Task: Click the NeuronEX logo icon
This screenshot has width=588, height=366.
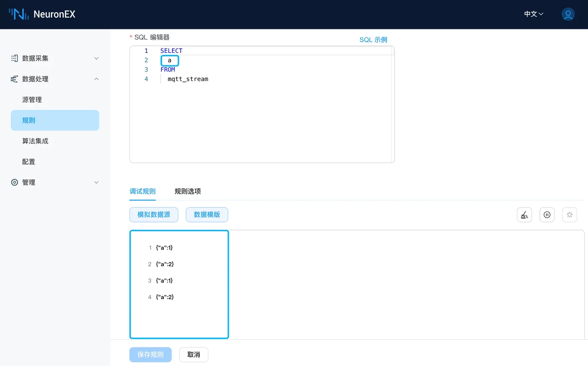Action: pos(19,14)
